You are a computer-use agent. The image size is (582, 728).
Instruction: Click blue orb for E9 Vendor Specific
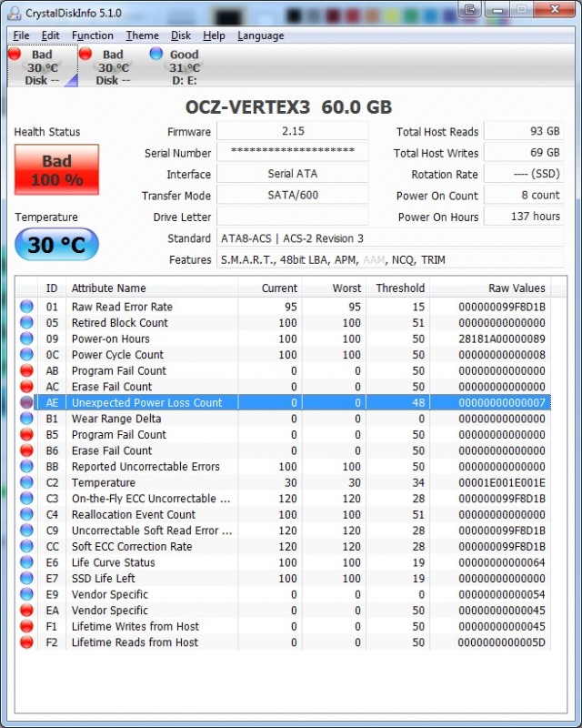pyautogui.click(x=27, y=594)
